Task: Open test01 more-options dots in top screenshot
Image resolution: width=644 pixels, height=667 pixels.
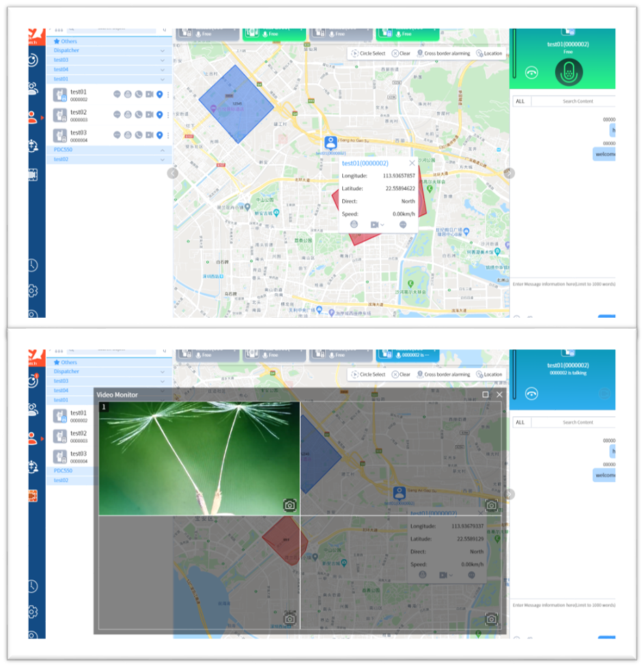Action: [168, 94]
